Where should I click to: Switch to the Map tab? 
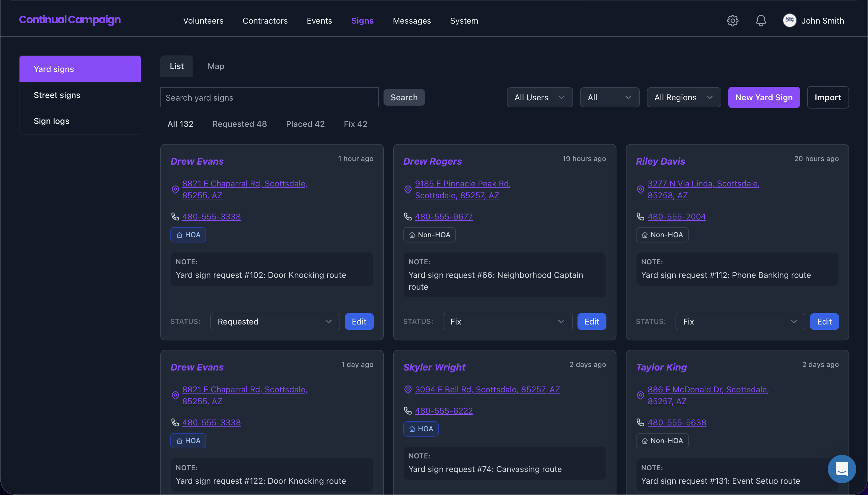216,66
